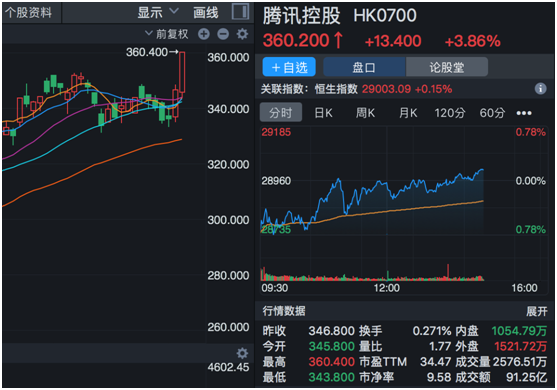Switch to the 个股资料 tab

pyautogui.click(x=28, y=12)
